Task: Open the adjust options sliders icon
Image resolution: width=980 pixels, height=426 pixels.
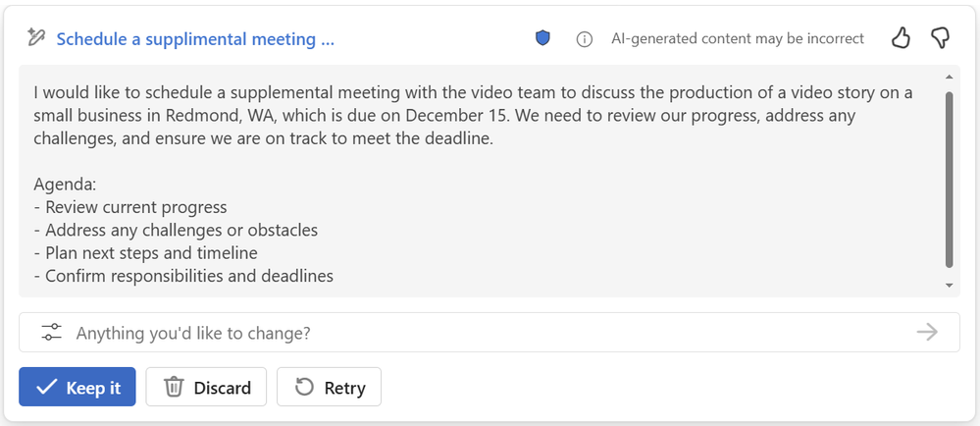Action: [x=51, y=333]
